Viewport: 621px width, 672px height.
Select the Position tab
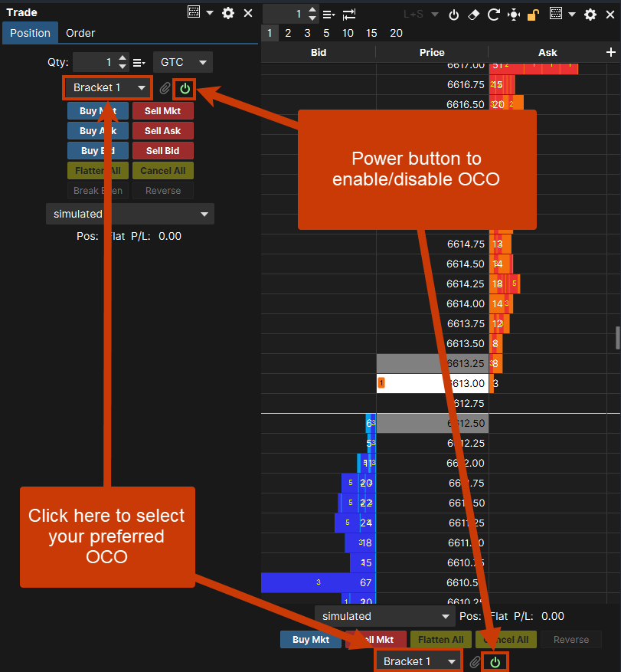[31, 33]
